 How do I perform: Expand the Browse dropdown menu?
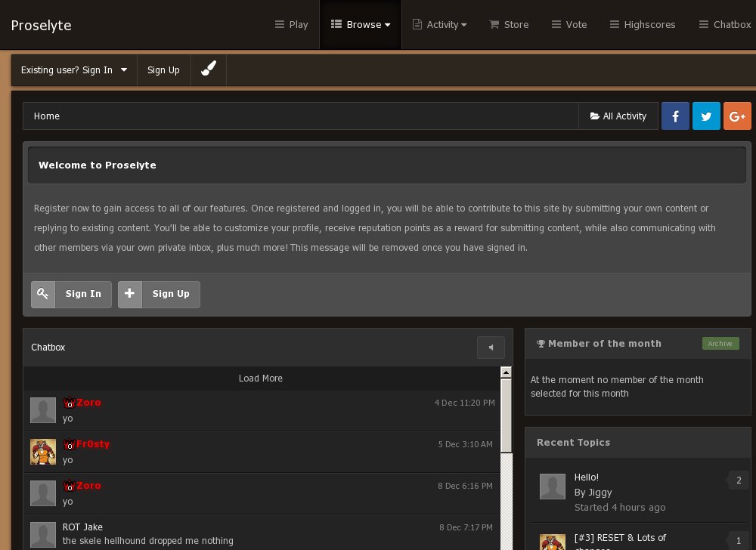tap(361, 24)
